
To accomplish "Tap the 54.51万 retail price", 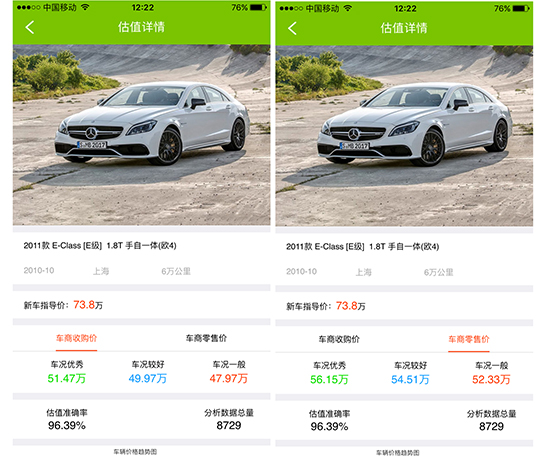I will 410,380.
